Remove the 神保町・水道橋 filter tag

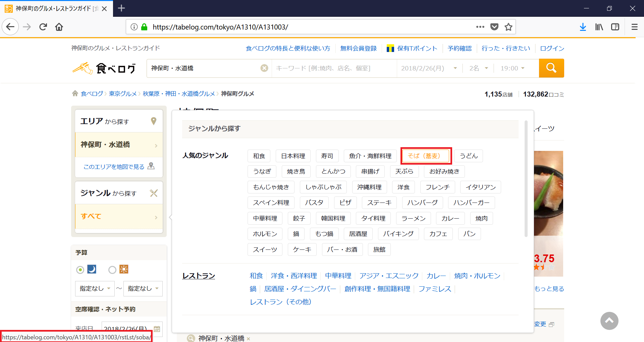point(249,339)
